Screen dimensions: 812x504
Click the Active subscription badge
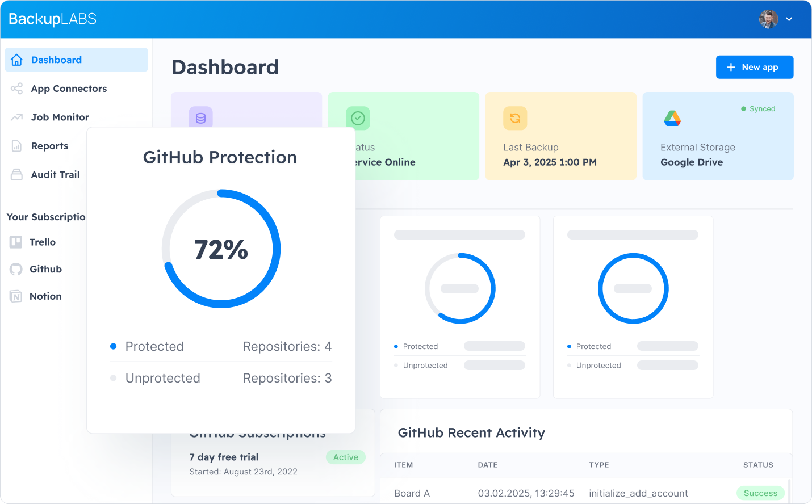346,457
